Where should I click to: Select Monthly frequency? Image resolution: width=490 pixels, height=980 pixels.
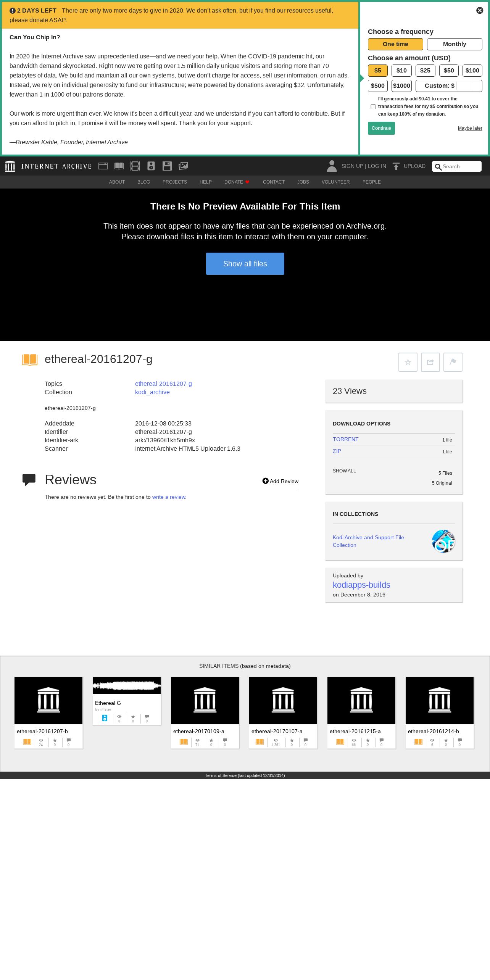pyautogui.click(x=455, y=44)
